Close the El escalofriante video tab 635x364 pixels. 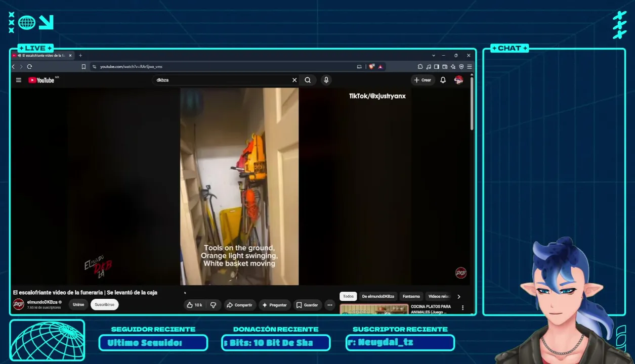[70, 56]
